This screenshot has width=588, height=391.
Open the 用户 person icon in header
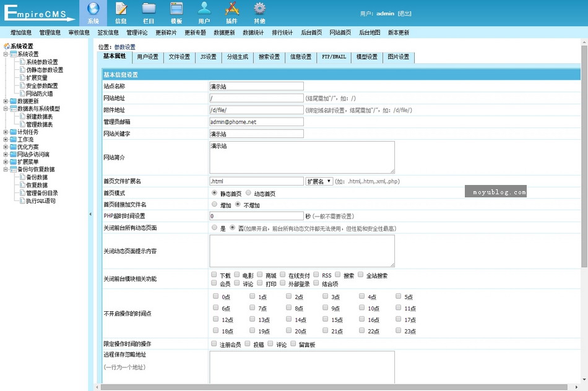[204, 9]
